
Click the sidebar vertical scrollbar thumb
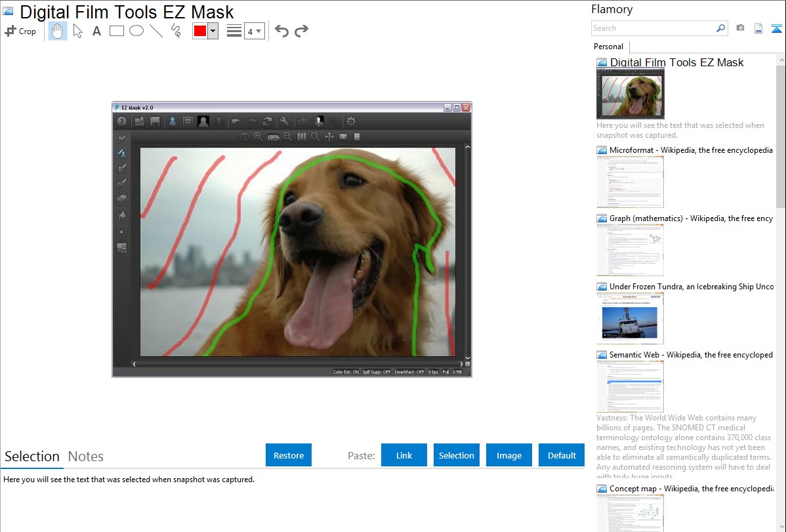[781, 136]
